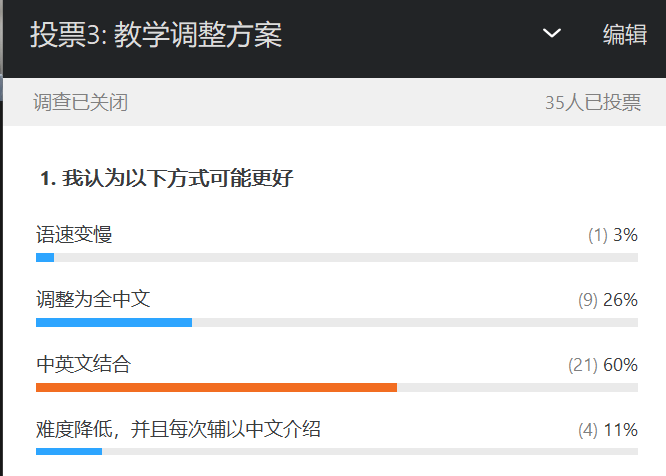
Task: Select the option 中英文结合
Action: (x=83, y=363)
